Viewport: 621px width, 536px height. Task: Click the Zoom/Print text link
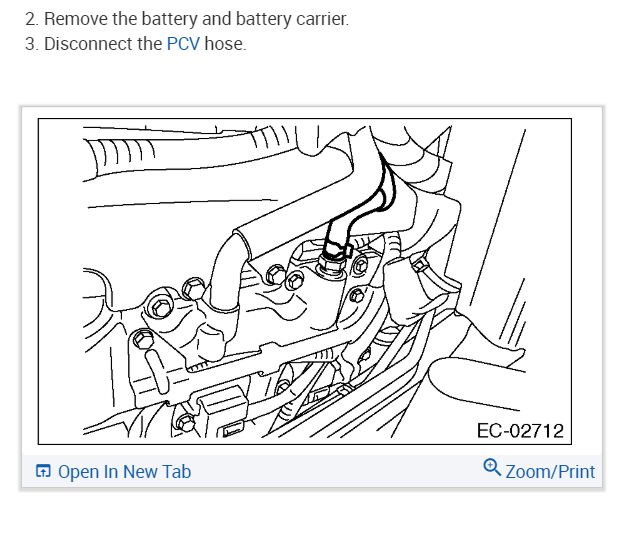[550, 472]
